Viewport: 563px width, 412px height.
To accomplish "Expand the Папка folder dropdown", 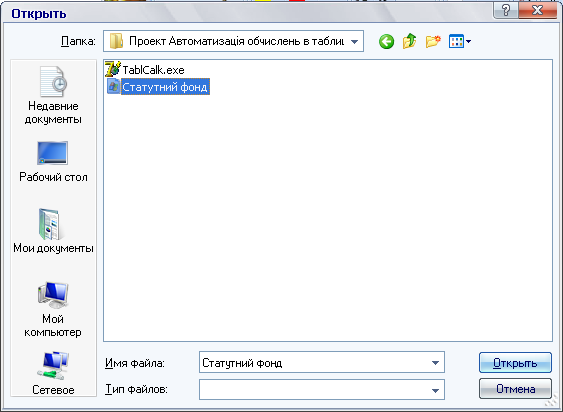I will tap(354, 42).
